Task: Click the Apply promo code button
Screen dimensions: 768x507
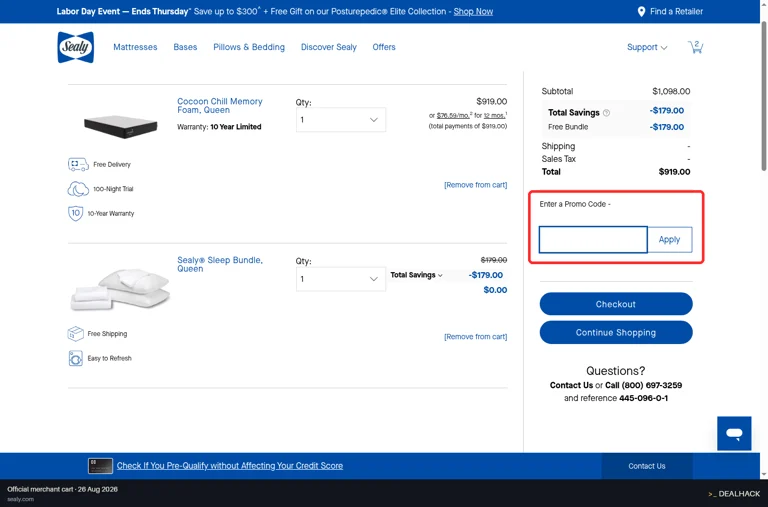Action: click(x=670, y=240)
